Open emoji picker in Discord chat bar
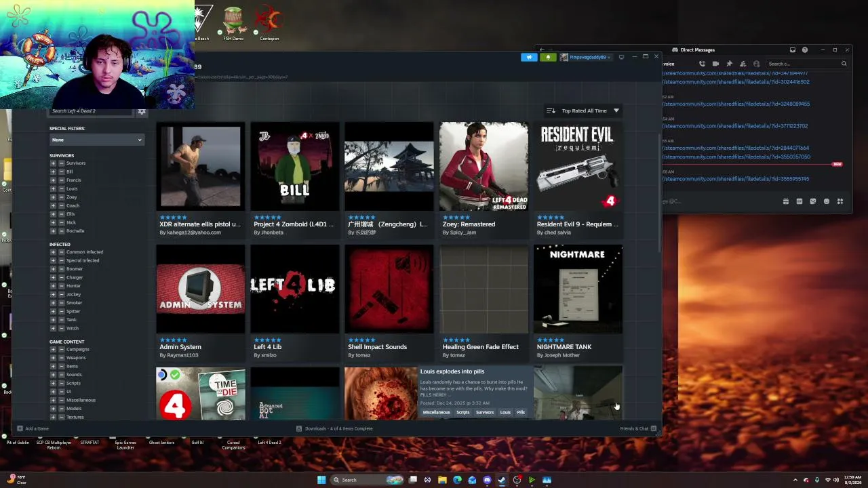The image size is (868, 488). pyautogui.click(x=827, y=201)
